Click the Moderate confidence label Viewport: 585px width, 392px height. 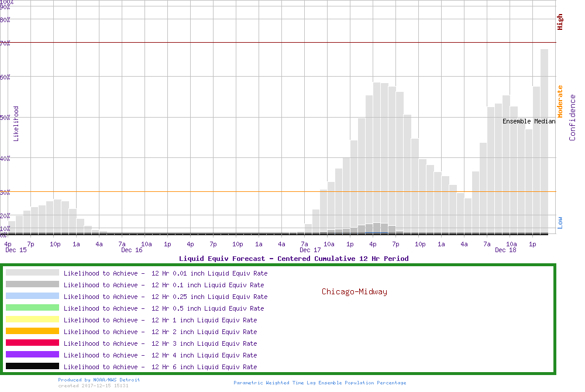pos(560,101)
